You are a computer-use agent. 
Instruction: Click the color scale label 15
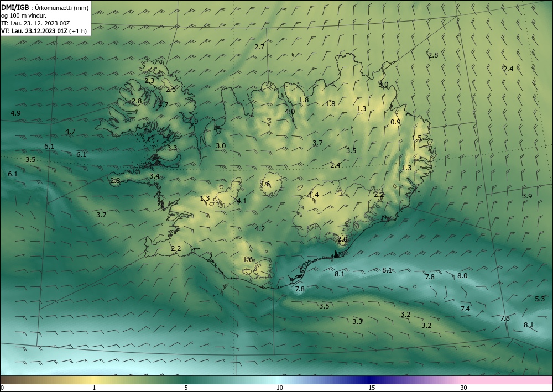372,388
